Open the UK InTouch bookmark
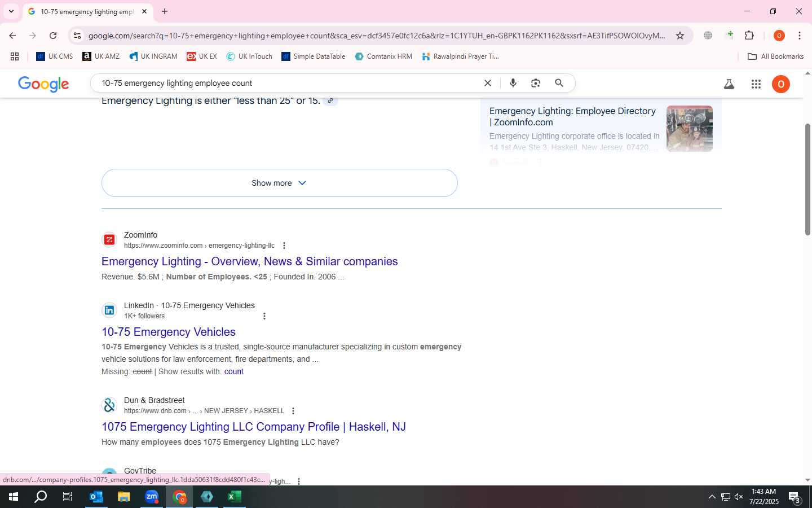This screenshot has width=812, height=508. (249, 56)
